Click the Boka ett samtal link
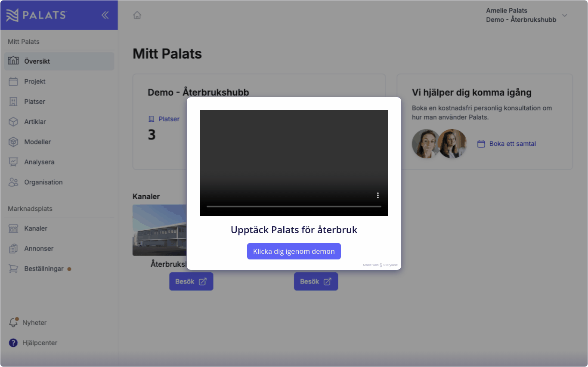 [x=512, y=144]
